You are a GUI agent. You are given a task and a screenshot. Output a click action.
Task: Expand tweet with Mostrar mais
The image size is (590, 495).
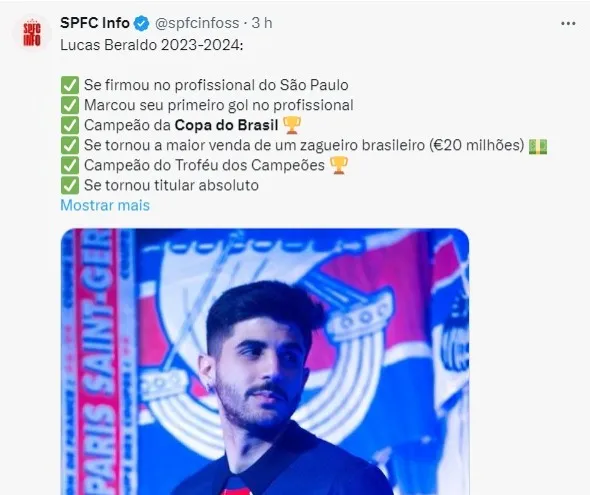[x=105, y=205]
